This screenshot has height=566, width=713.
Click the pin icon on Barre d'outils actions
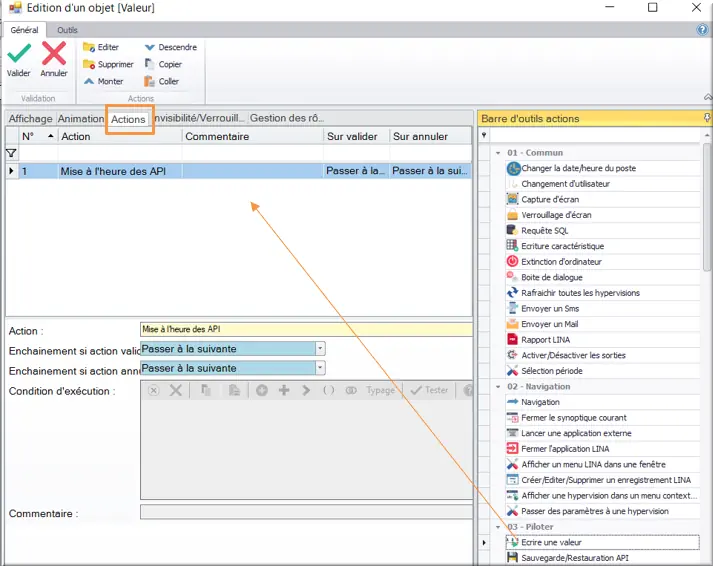707,118
